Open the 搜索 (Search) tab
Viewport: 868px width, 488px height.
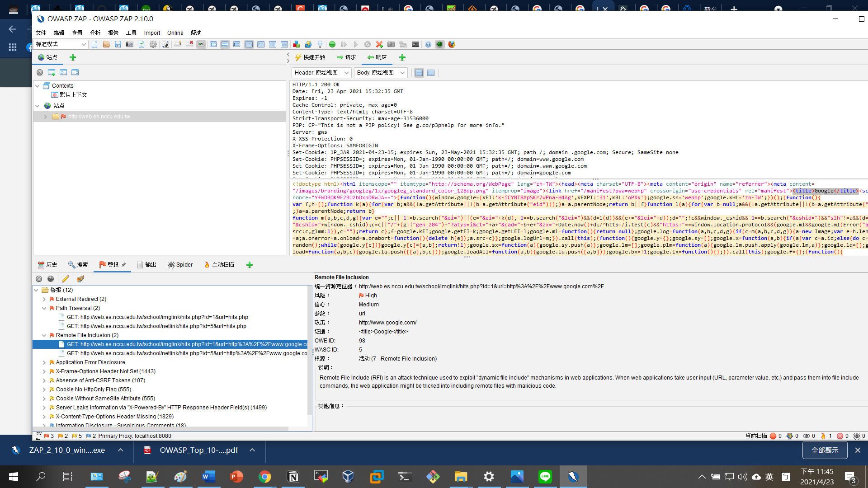coord(78,265)
